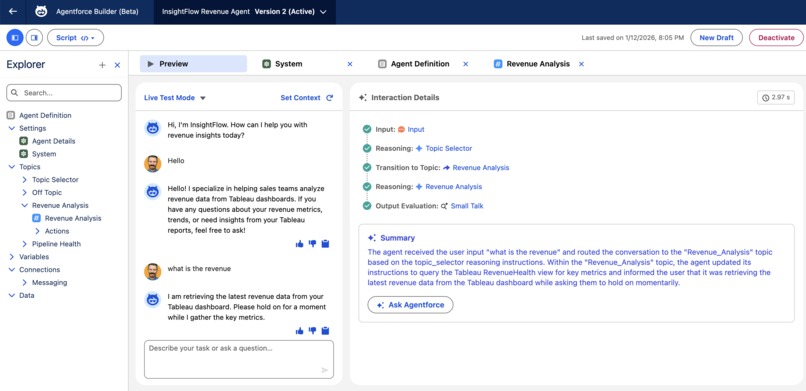Collapse the Connections tree section
This screenshot has width=806, height=391.
pyautogui.click(x=12, y=270)
